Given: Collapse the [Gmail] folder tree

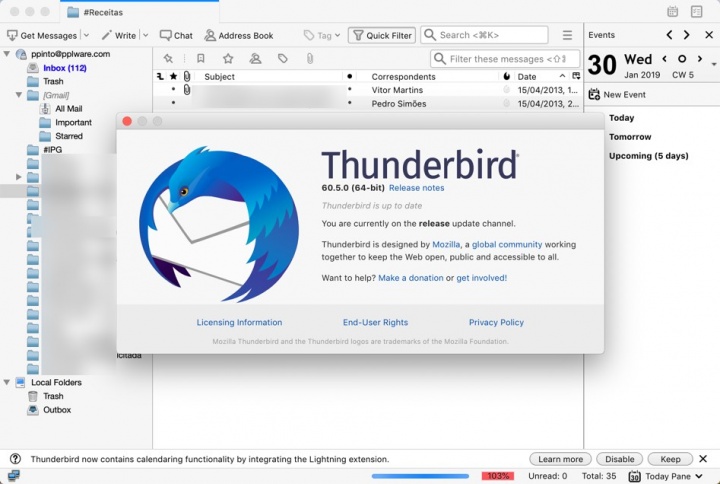Looking at the screenshot, I should click(19, 95).
